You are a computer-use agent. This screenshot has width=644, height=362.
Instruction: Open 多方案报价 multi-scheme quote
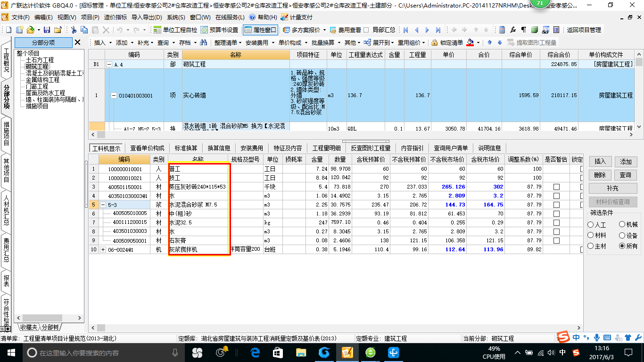302,30
